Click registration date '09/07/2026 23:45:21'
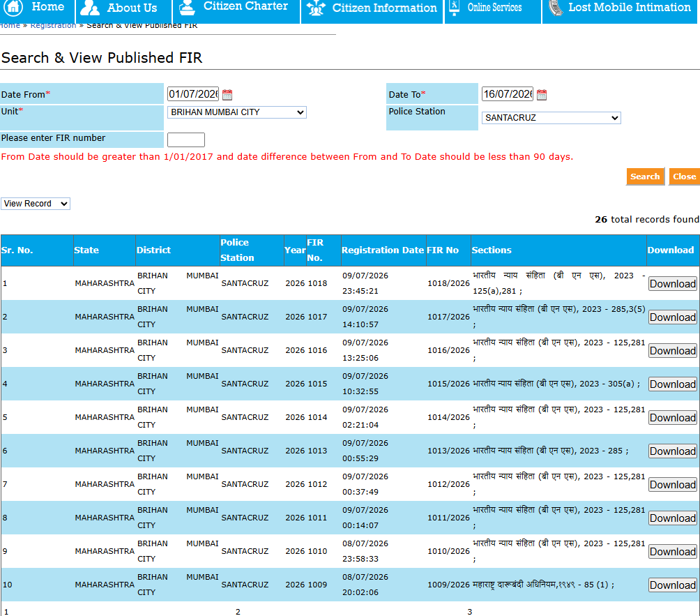700x616 pixels. 365,283
